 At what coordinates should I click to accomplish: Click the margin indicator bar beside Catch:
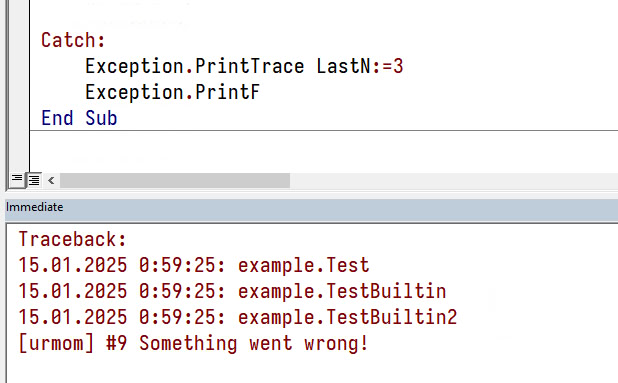[x=19, y=40]
